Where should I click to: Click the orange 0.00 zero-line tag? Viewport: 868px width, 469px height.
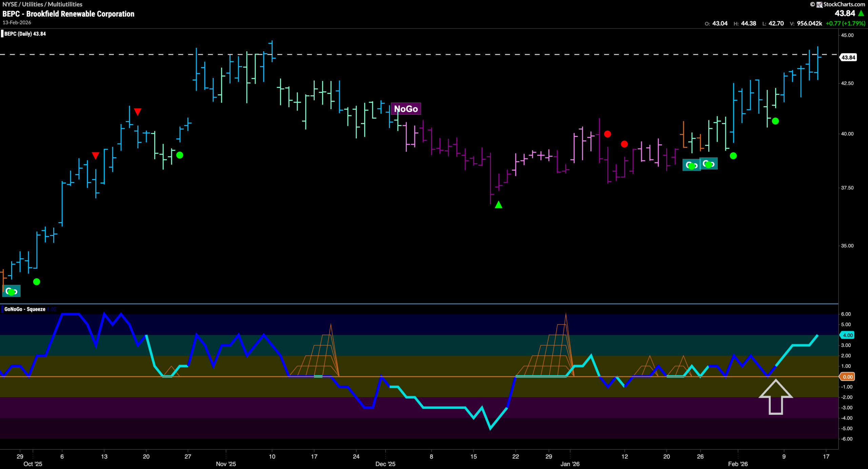pyautogui.click(x=847, y=377)
